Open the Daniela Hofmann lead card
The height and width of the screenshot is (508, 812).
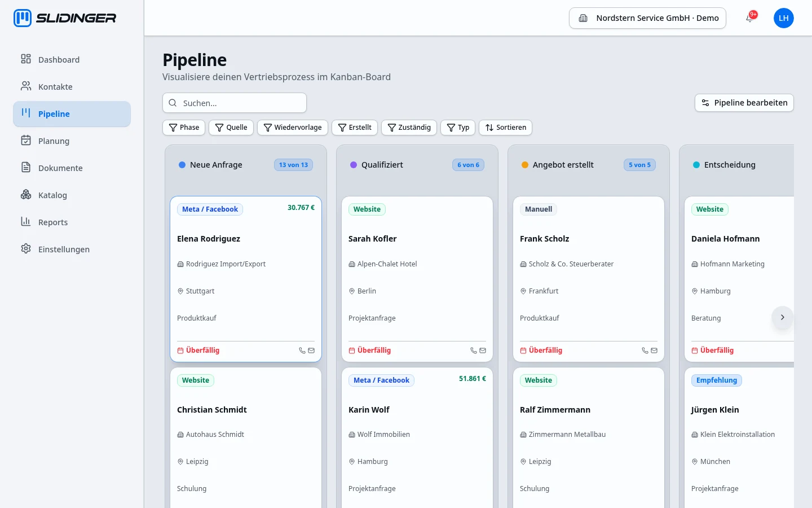pos(739,279)
